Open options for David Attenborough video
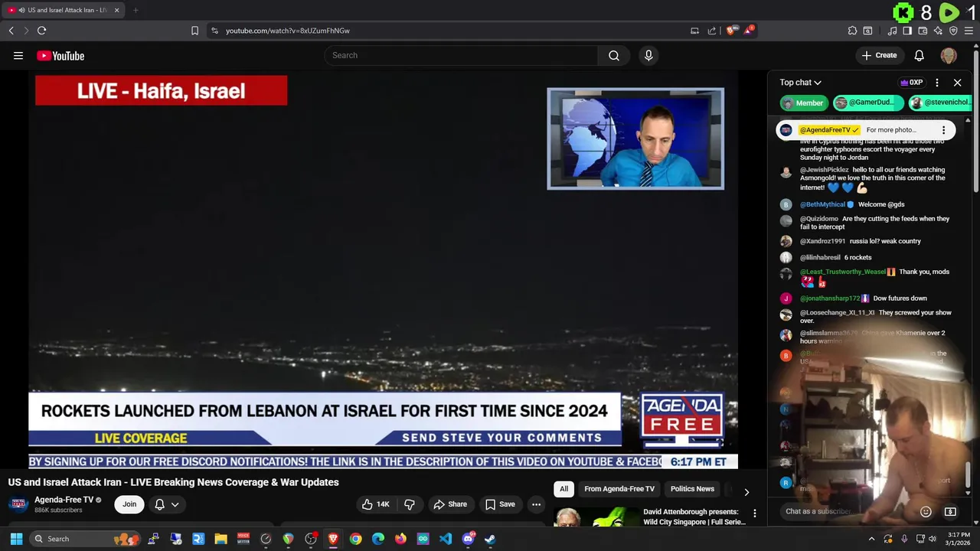 pos(754,514)
